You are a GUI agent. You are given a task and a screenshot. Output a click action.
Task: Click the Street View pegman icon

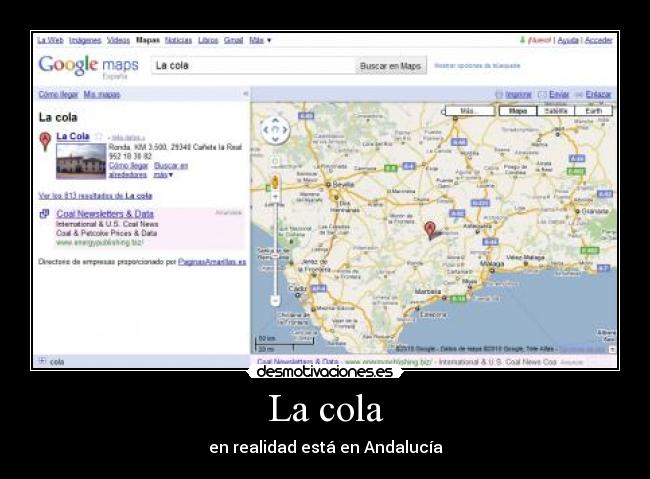(x=275, y=182)
